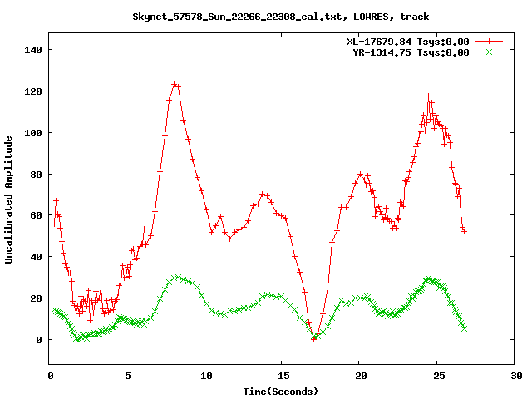Click the Uncalibrated Amplitude y-axis label
This screenshot has width=532, height=399.
(x=8, y=199)
